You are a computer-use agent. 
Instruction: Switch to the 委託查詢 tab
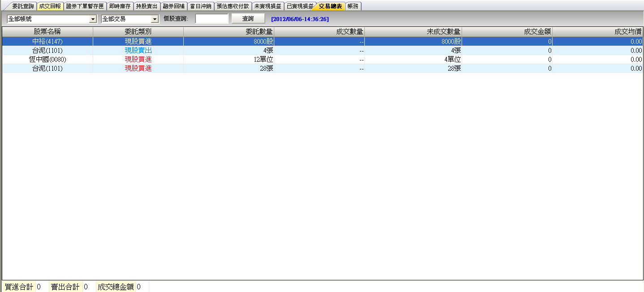pyautogui.click(x=22, y=6)
